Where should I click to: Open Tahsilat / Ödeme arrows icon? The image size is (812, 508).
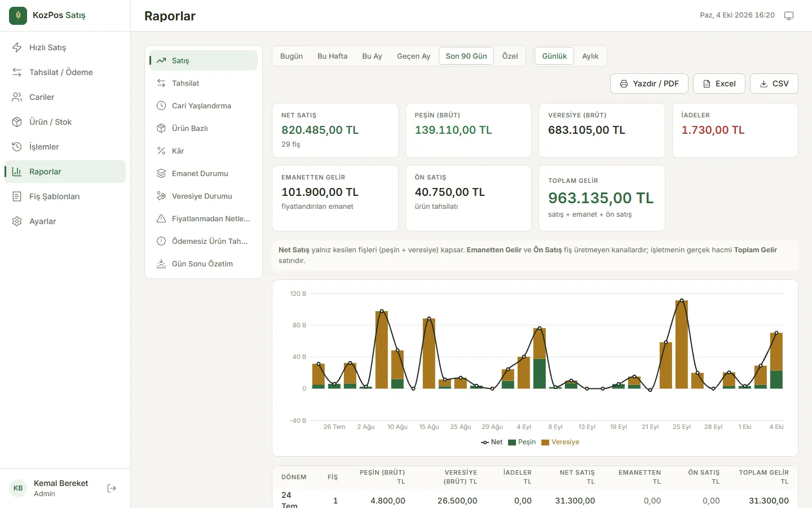click(17, 72)
